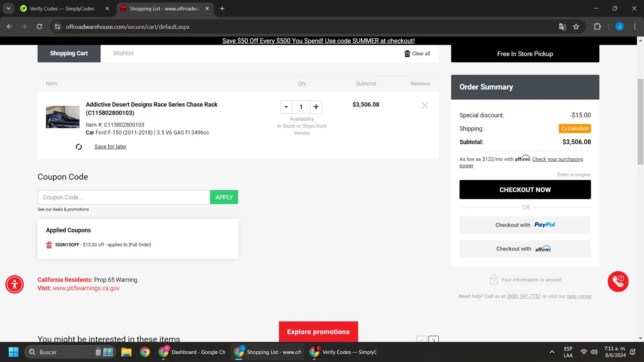The width and height of the screenshot is (644, 362).
Task: Switch ESP LAA keyboard language
Action: [x=568, y=352]
